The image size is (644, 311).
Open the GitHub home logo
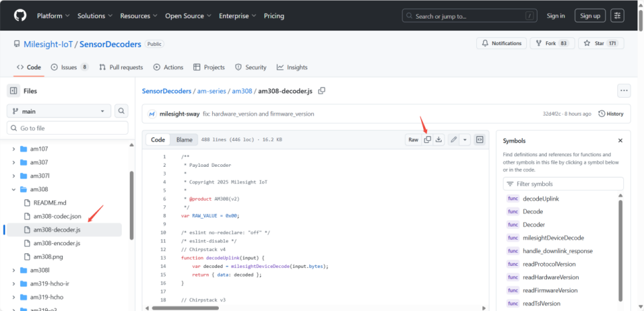pos(20,15)
